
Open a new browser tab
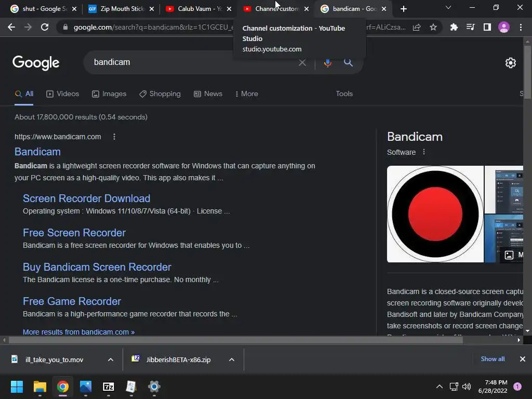(x=403, y=9)
